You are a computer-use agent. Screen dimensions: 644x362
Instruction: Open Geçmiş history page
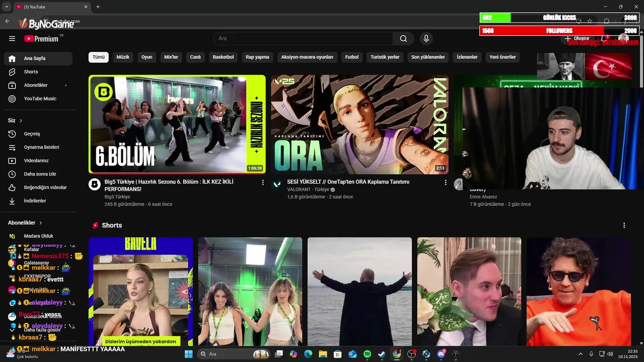38,134
